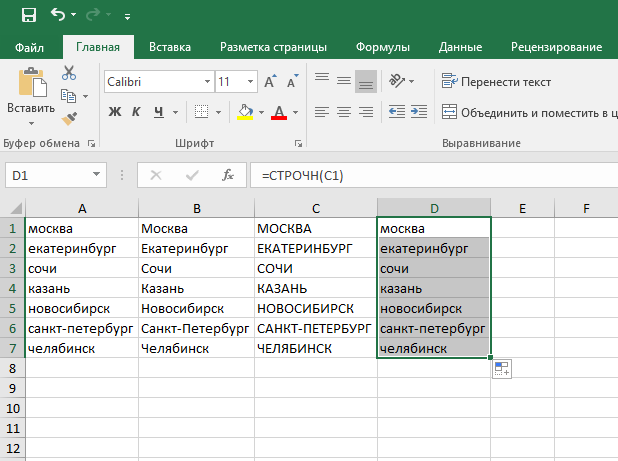Select cell B5 Новосибирск
The image size is (618, 461).
[196, 308]
